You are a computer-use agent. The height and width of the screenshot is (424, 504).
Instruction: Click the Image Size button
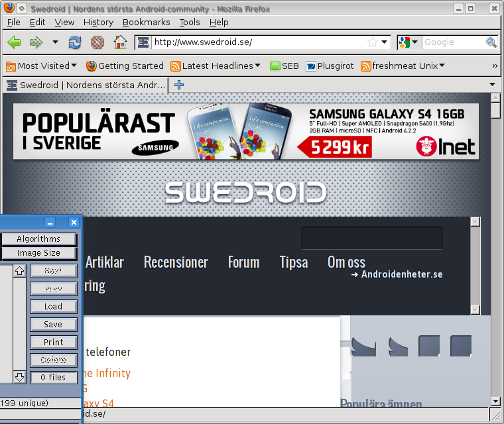(x=38, y=253)
